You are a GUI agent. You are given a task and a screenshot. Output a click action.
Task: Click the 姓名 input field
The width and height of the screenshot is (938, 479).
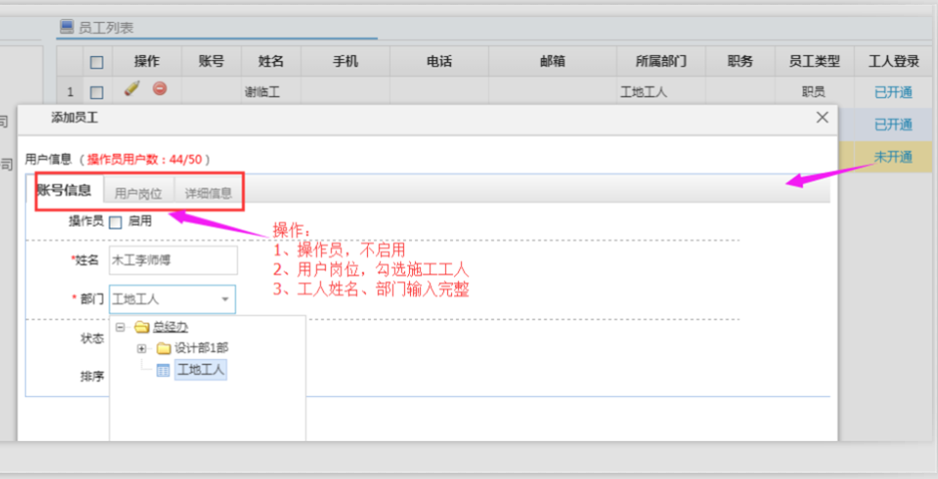tap(173, 260)
